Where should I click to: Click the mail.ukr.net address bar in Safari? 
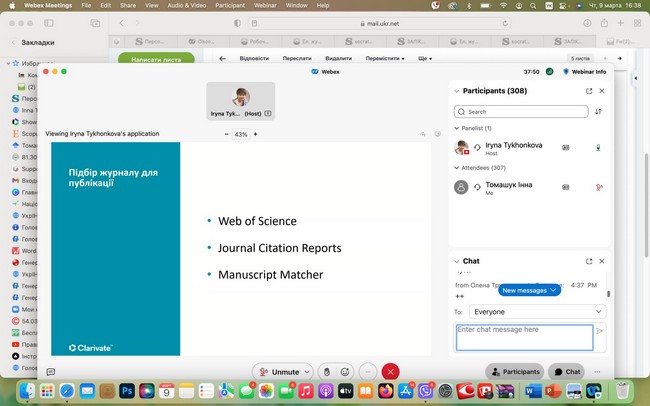click(x=380, y=23)
